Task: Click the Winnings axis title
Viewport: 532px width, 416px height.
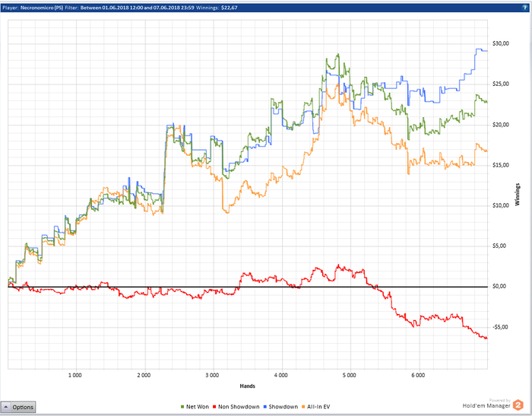Action: click(x=518, y=194)
